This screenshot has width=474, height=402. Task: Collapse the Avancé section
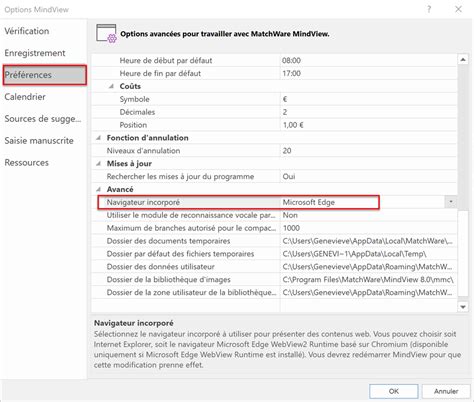[99, 189]
